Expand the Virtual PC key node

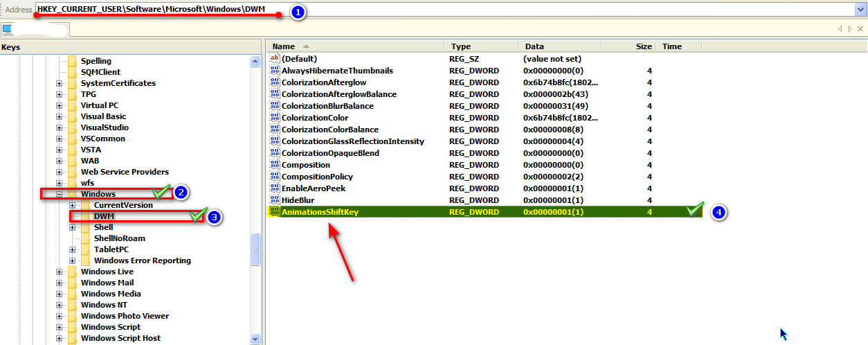60,105
